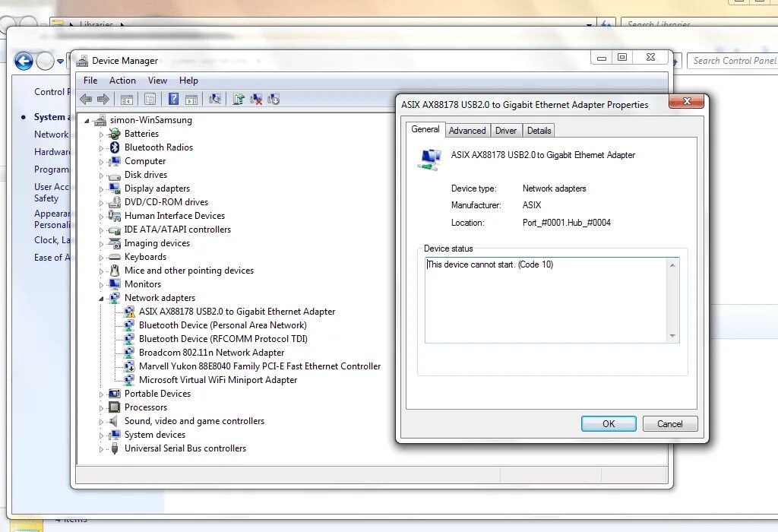Expand the Computer tree node
Screen dimensions: 778x532
101,162
